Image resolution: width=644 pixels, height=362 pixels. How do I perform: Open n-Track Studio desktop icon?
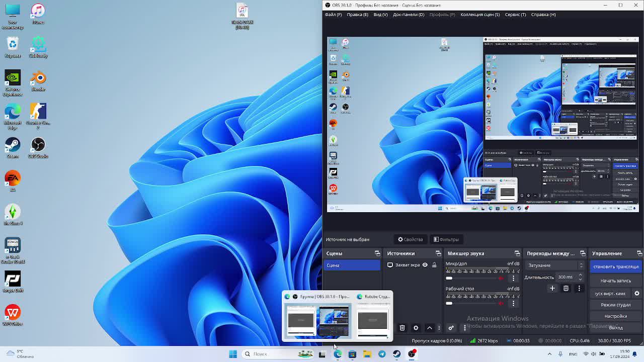coord(13,251)
